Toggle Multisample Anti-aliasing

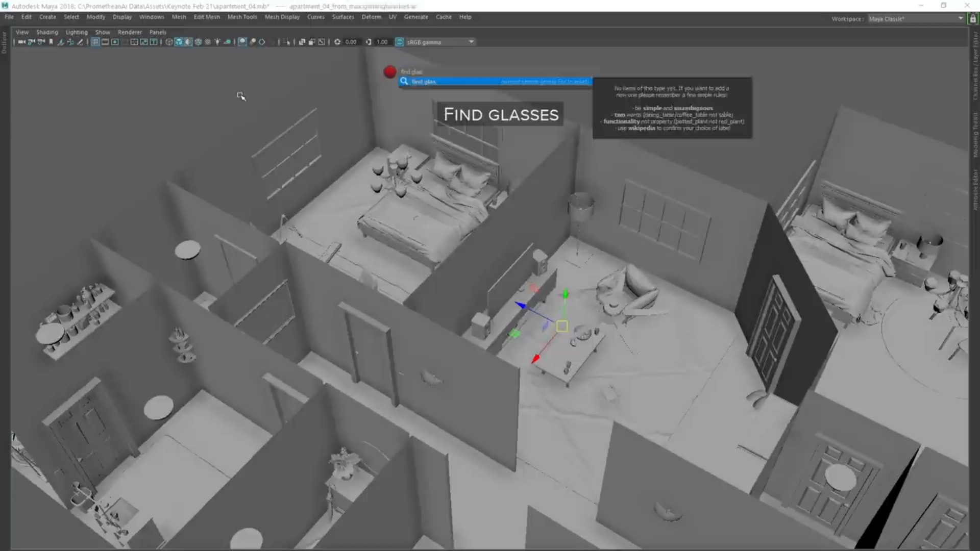(262, 42)
